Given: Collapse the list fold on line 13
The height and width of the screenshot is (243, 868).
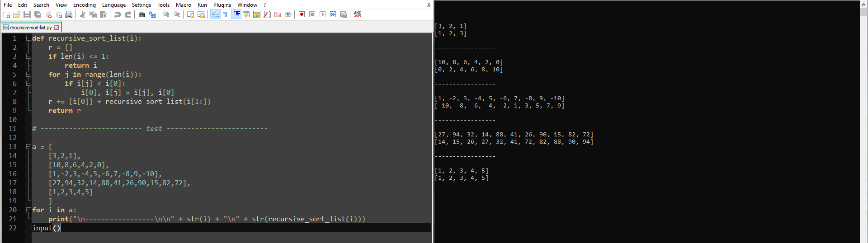Looking at the screenshot, I should click(x=28, y=147).
